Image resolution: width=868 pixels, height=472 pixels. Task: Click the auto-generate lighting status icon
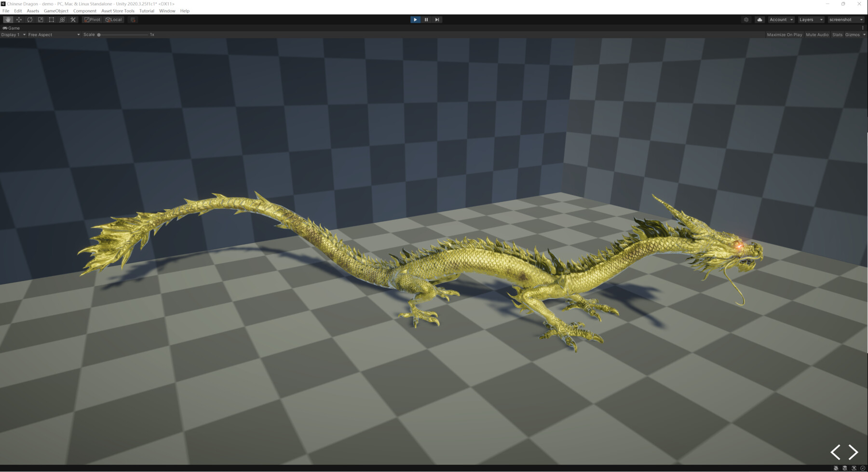pyautogui.click(x=854, y=468)
